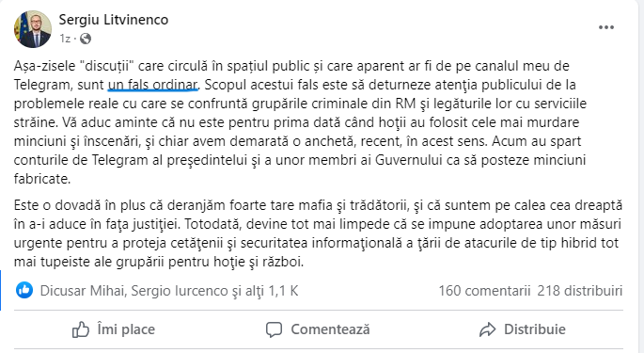Screen dimensions: 644x353
Task: Click the thumbs-up icon beside Îmi place
Action: pyautogui.click(x=81, y=329)
